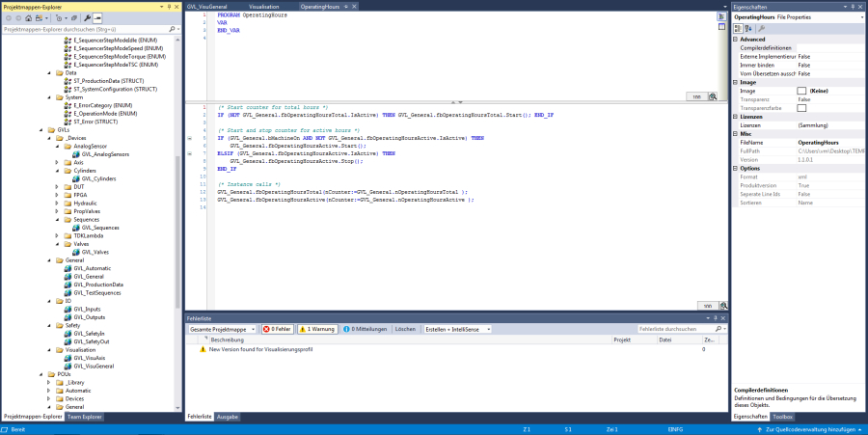The height and width of the screenshot is (435, 868).
Task: Toggle the 0 Mitteilungen messages filter
Action: click(365, 329)
